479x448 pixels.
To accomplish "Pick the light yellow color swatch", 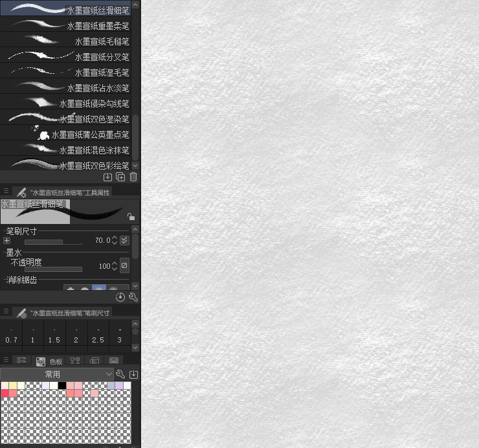I will [x=13, y=385].
